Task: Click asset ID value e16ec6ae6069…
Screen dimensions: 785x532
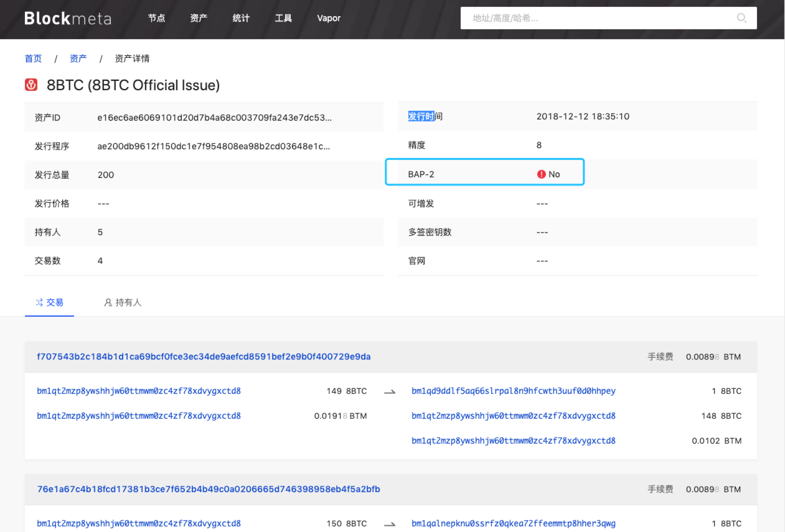Action: (214, 118)
